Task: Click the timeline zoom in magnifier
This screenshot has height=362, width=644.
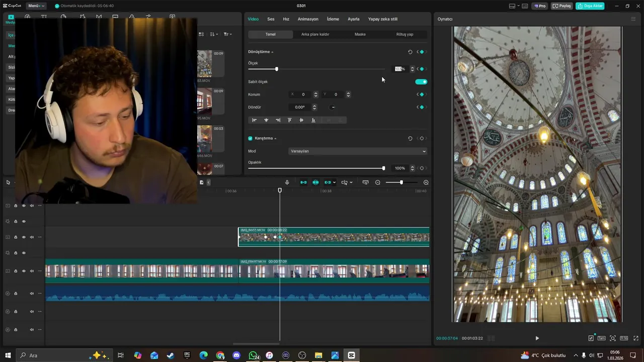Action: (x=426, y=183)
